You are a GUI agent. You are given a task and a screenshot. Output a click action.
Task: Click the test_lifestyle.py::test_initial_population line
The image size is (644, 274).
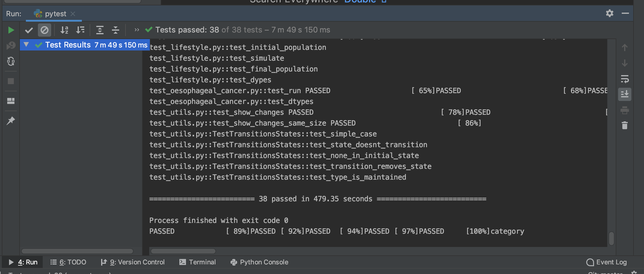[238, 47]
